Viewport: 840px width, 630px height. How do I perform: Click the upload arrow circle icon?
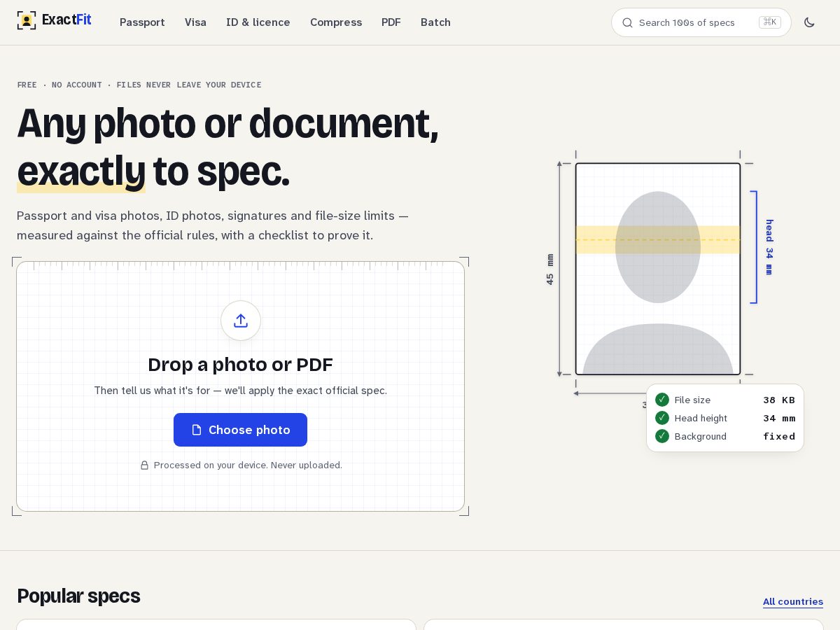coord(241,321)
